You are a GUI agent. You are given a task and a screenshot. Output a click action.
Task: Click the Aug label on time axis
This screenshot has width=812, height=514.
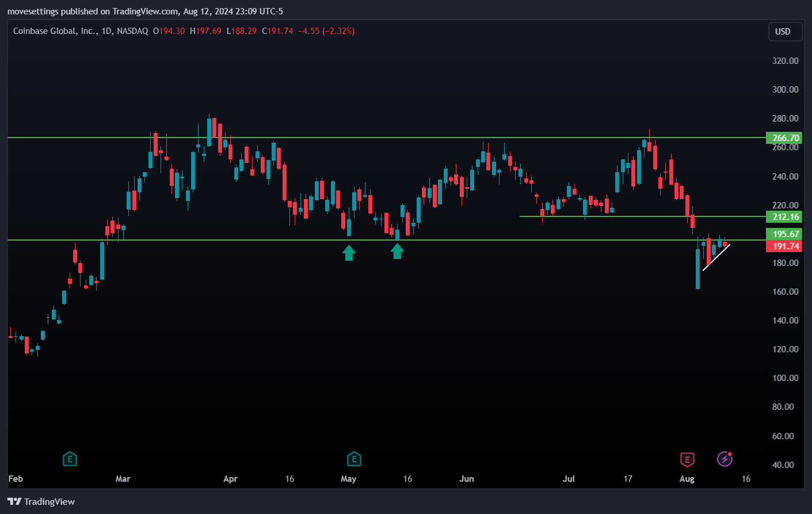click(687, 479)
